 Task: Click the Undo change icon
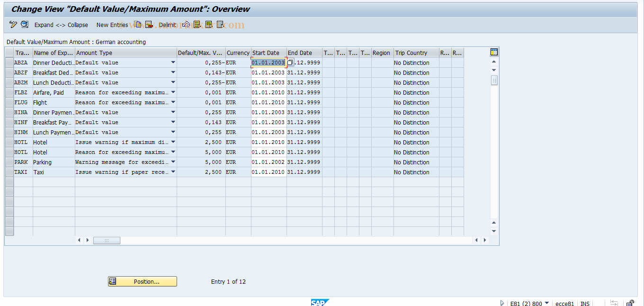coord(186,25)
